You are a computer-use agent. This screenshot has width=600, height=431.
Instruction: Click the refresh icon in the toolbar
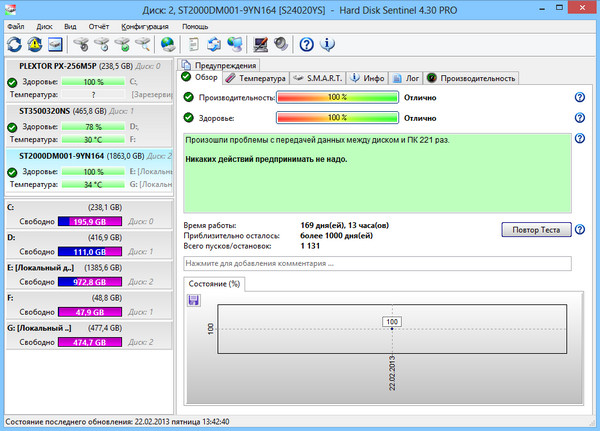[14, 44]
